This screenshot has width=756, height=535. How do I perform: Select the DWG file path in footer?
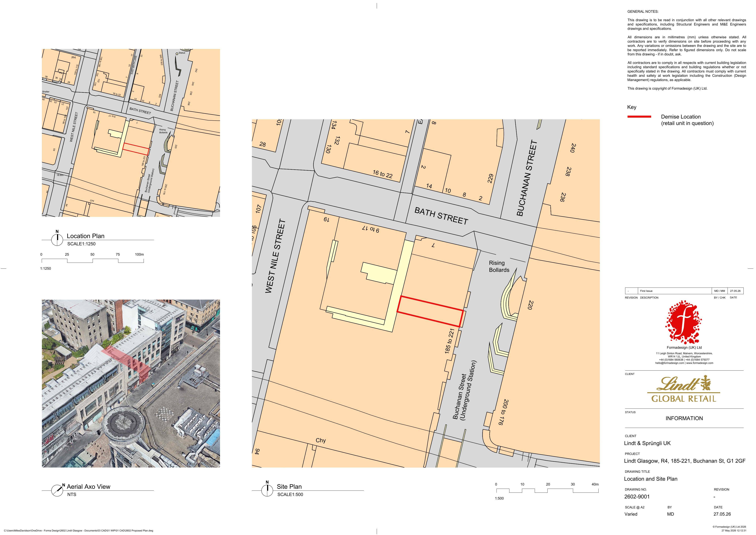click(x=78, y=531)
